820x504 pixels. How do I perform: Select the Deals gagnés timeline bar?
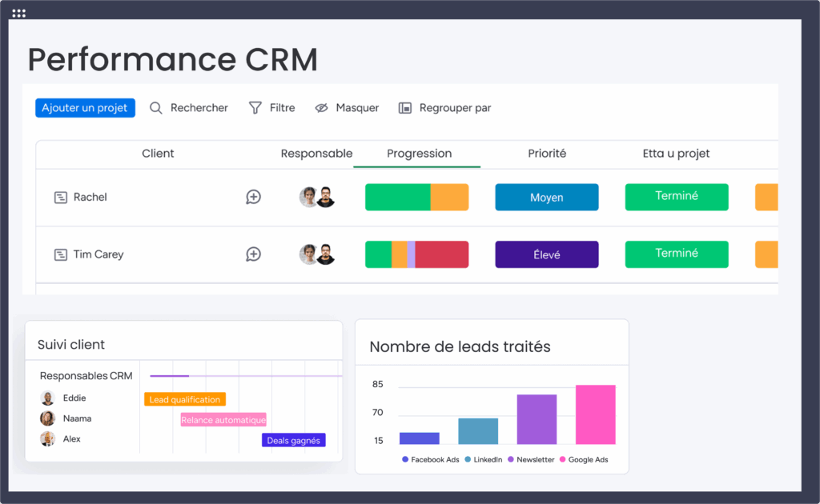coord(293,440)
